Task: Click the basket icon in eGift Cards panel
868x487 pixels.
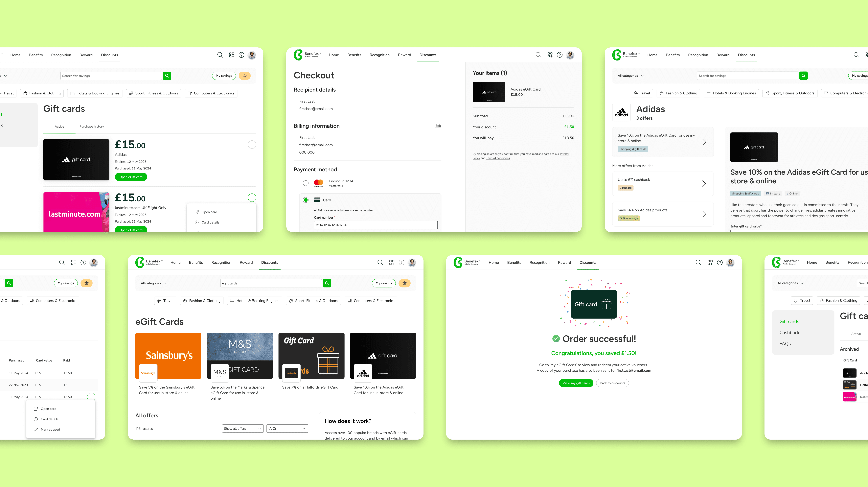Action: [x=404, y=283]
